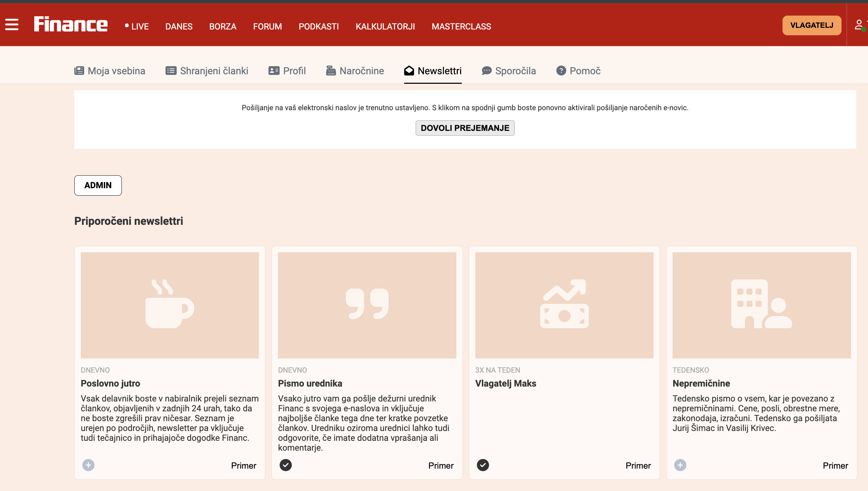Click the Pomoč question mark icon
Image resolution: width=868 pixels, height=491 pixels.
tap(561, 71)
